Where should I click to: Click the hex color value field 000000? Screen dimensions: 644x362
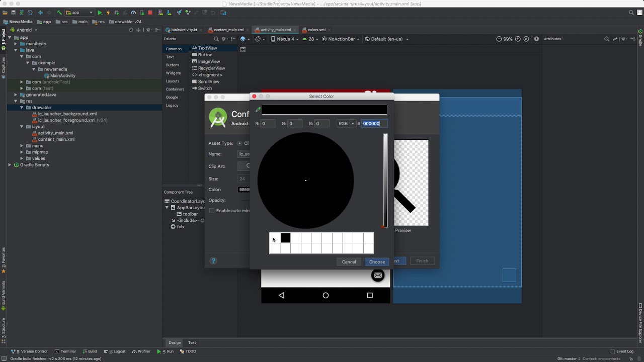point(375,123)
